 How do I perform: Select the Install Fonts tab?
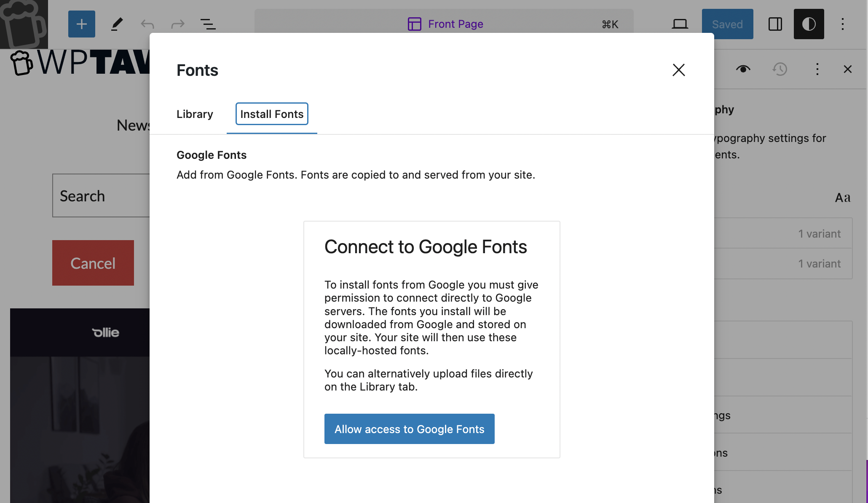272,114
